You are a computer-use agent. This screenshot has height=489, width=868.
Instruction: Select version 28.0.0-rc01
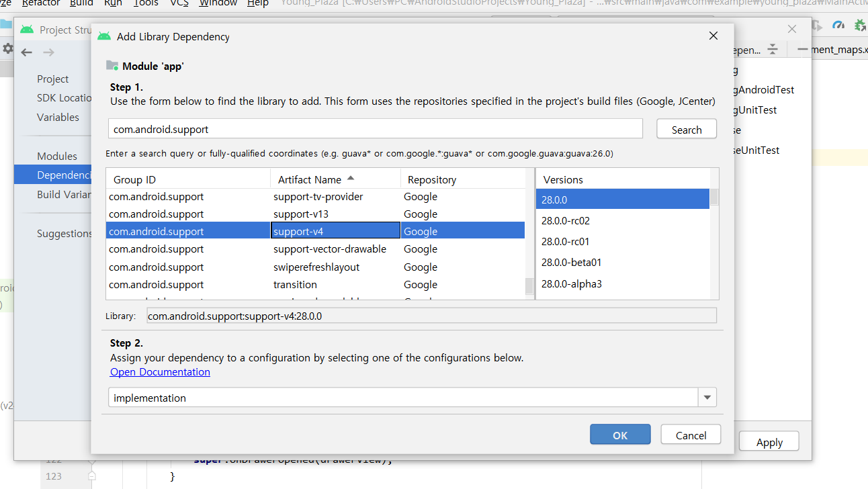click(x=623, y=241)
